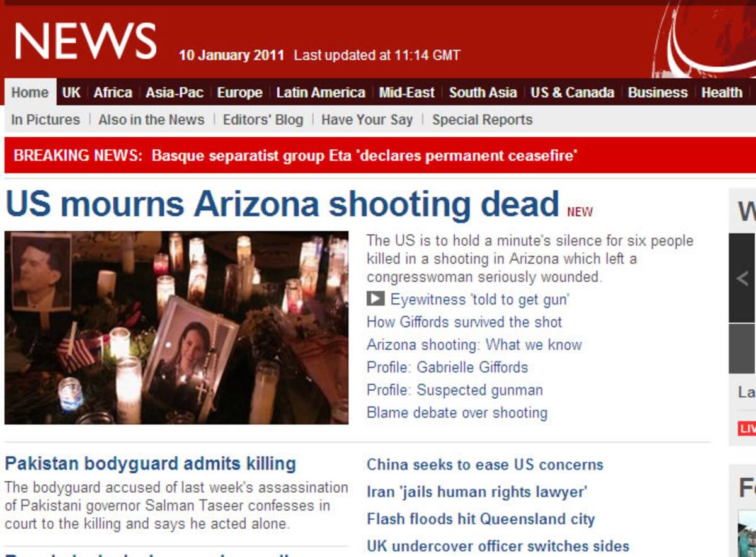This screenshot has height=557, width=756.
Task: Open the Home tab
Action: click(30, 93)
